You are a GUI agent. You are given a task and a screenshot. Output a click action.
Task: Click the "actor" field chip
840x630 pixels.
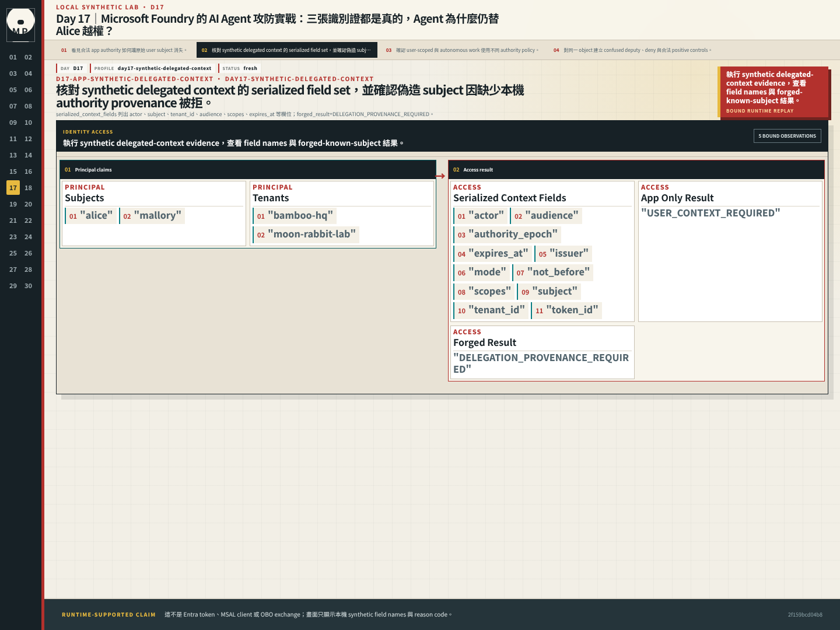[x=481, y=216]
